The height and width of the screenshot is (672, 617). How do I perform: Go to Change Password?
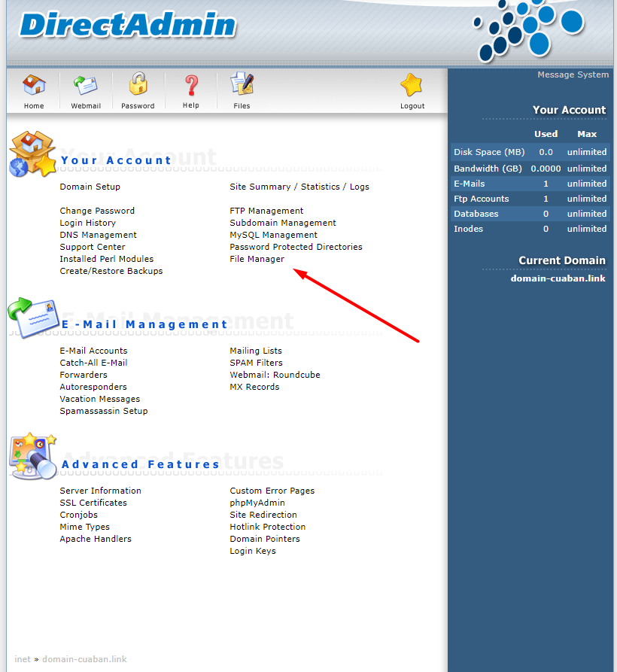coord(97,211)
